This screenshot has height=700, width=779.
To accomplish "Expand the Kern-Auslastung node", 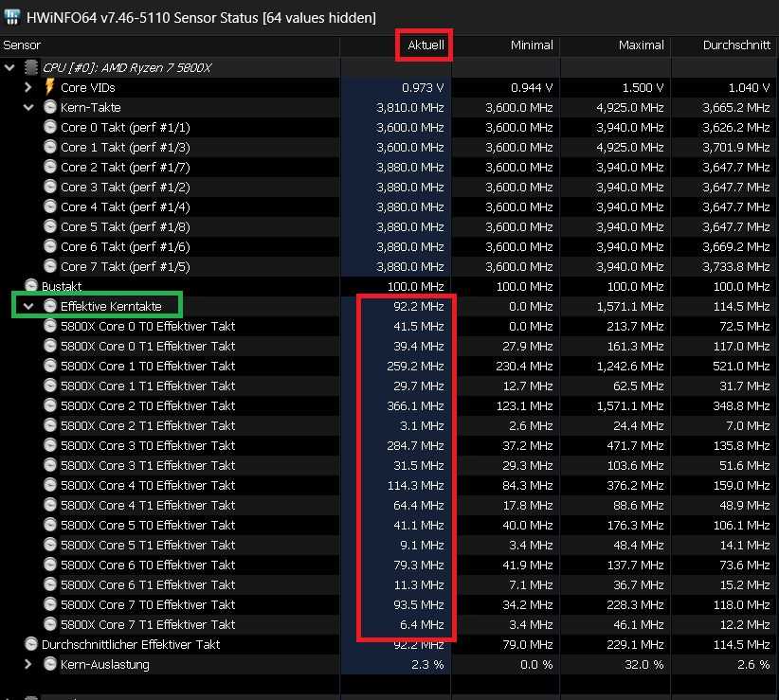I will click(28, 664).
